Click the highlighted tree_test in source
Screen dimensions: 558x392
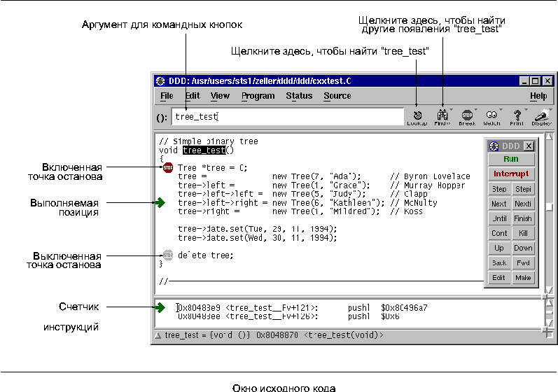204,150
